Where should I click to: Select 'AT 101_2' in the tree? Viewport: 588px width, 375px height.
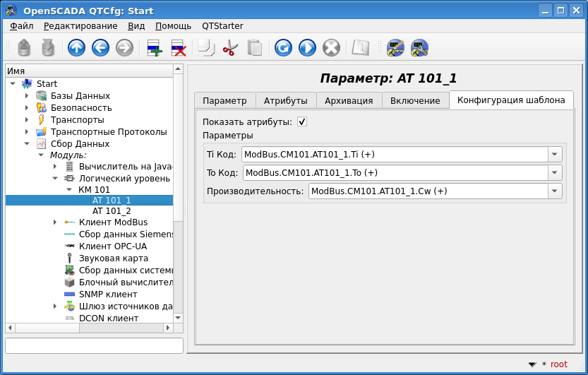tap(112, 211)
